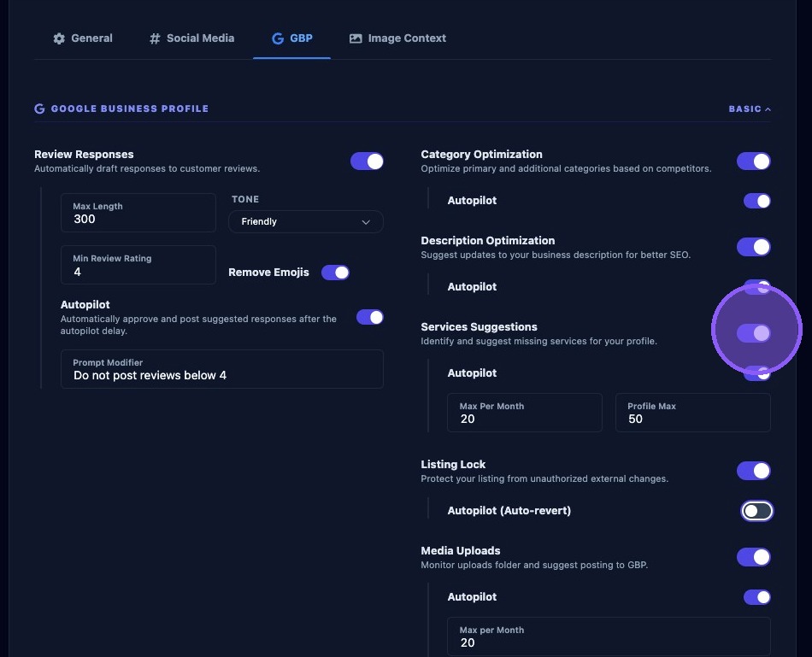This screenshot has width=812, height=657.
Task: Click the TONE label text
Action: [x=245, y=199]
